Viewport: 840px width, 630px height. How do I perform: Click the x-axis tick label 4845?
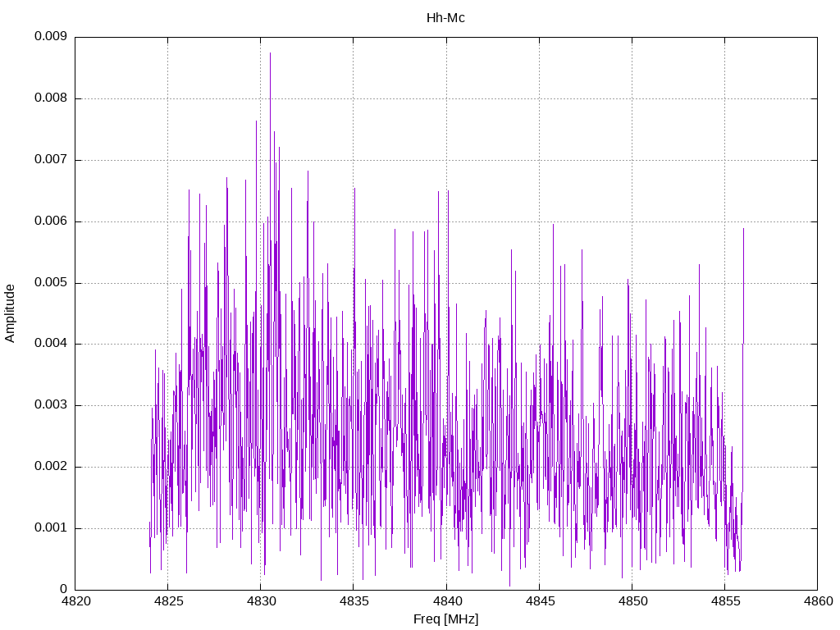[x=540, y=601]
